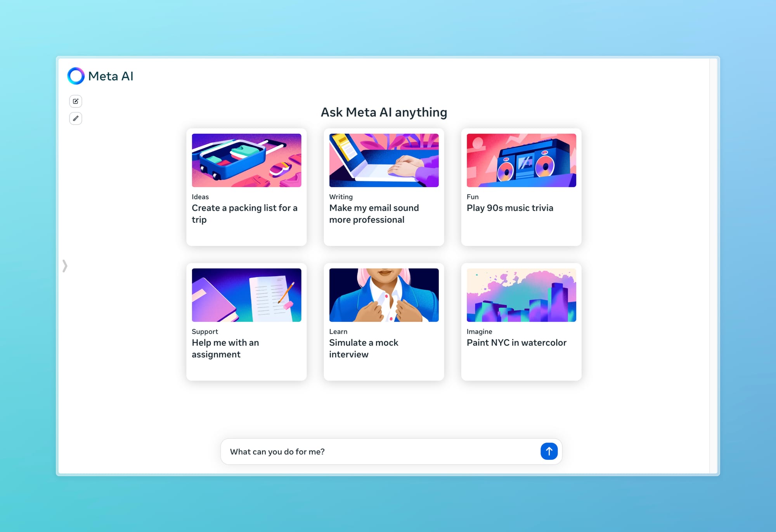Click the Meta AI title text
The height and width of the screenshot is (532, 776).
pyautogui.click(x=111, y=76)
